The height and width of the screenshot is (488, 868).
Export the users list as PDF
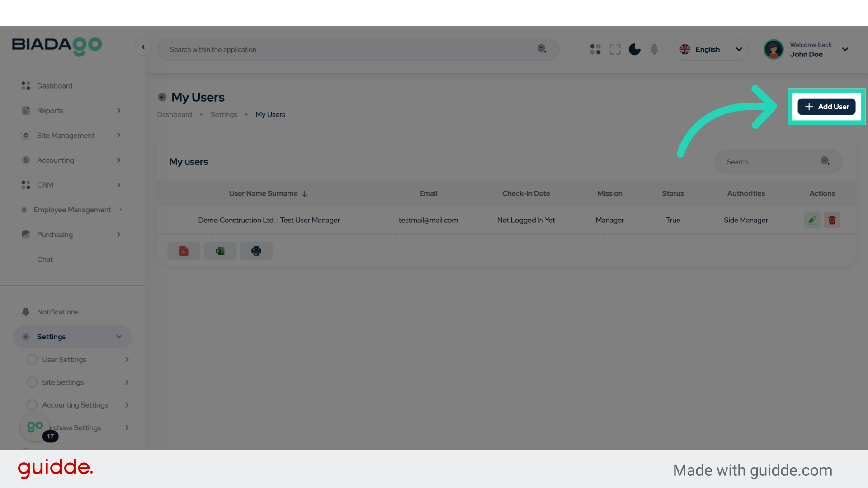pos(184,251)
